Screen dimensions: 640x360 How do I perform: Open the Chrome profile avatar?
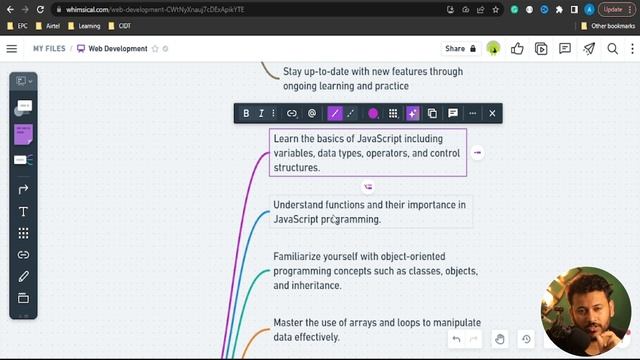pos(589,9)
